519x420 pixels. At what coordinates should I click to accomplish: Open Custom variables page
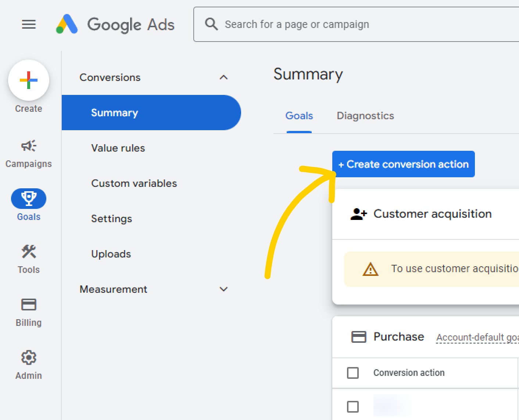134,183
